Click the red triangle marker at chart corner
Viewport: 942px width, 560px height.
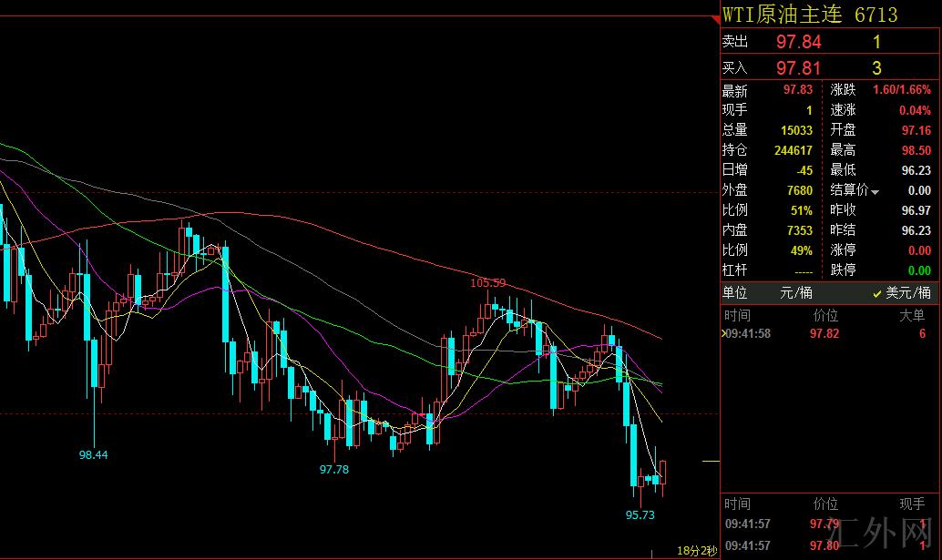click(x=715, y=20)
